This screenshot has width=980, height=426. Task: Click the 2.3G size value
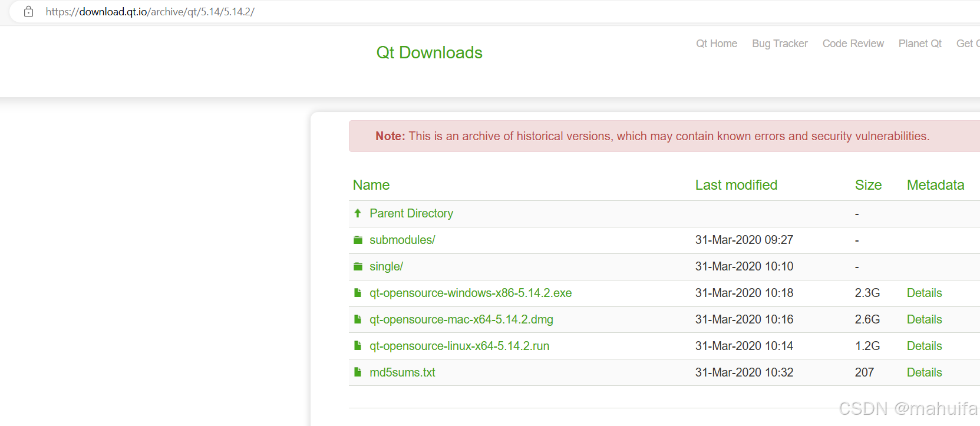tap(867, 293)
